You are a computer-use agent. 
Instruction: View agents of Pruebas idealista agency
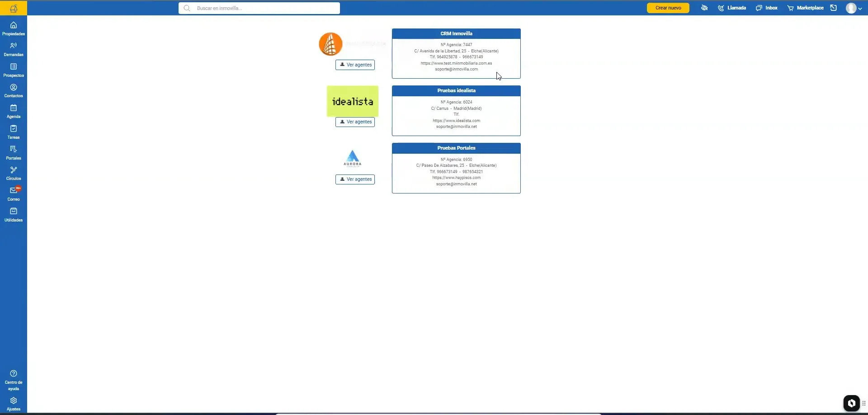[355, 122]
